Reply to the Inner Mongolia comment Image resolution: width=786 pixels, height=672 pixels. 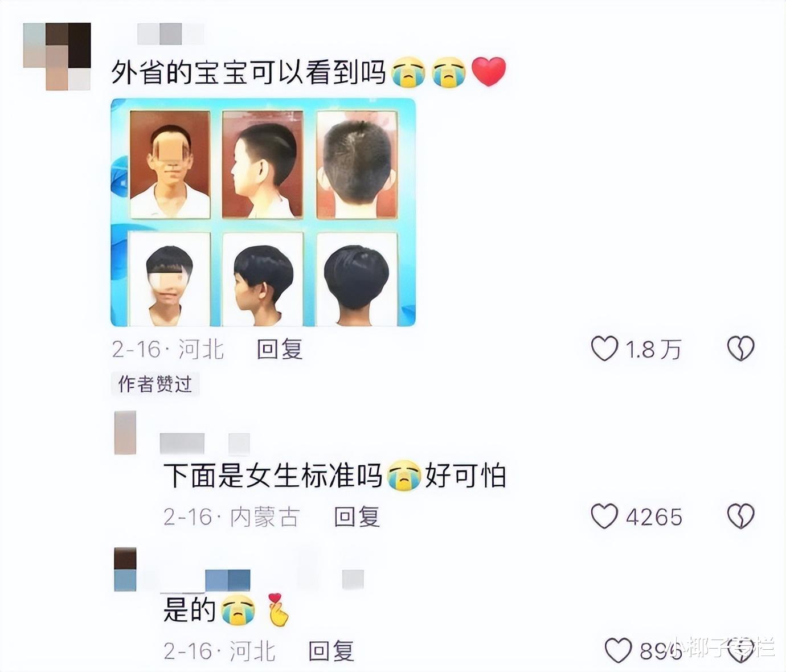[357, 517]
